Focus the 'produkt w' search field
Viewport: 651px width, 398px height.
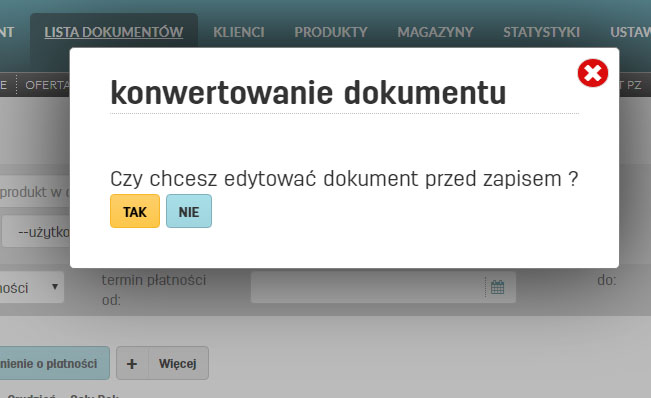pos(35,192)
